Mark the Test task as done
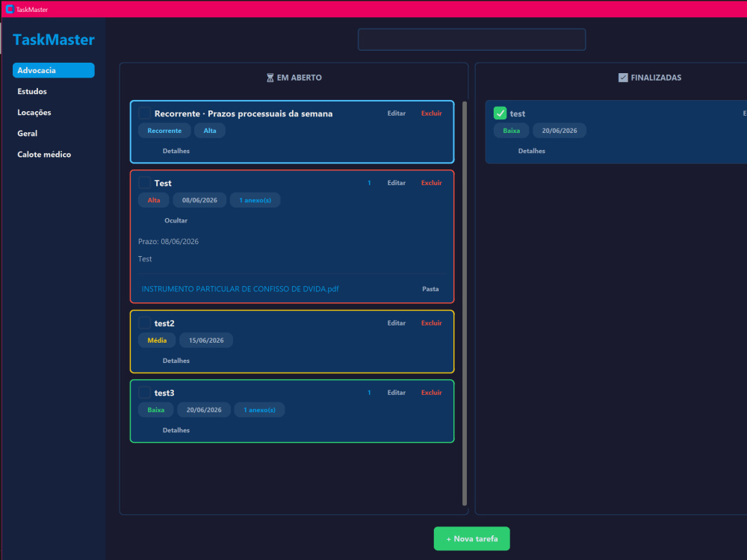 [x=144, y=183]
